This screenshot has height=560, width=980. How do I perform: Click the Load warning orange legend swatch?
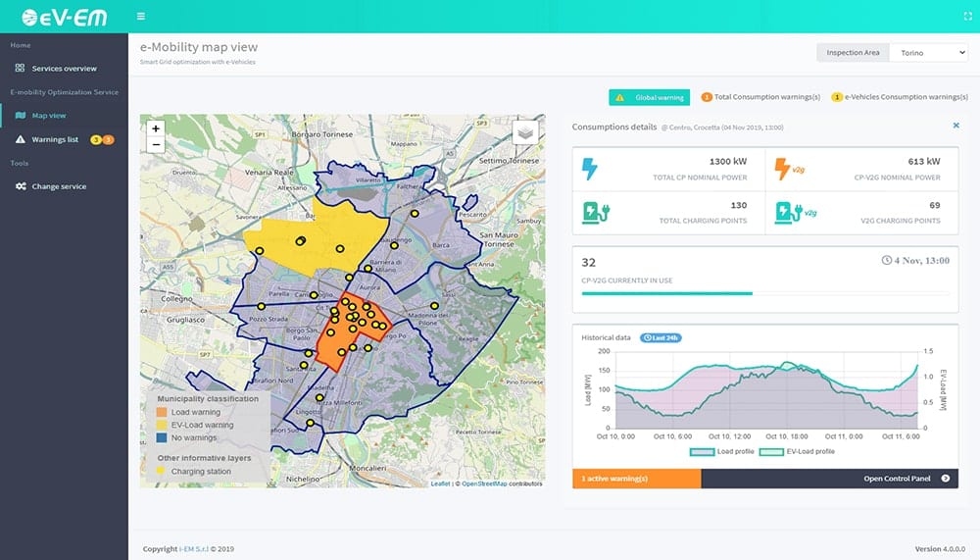162,412
